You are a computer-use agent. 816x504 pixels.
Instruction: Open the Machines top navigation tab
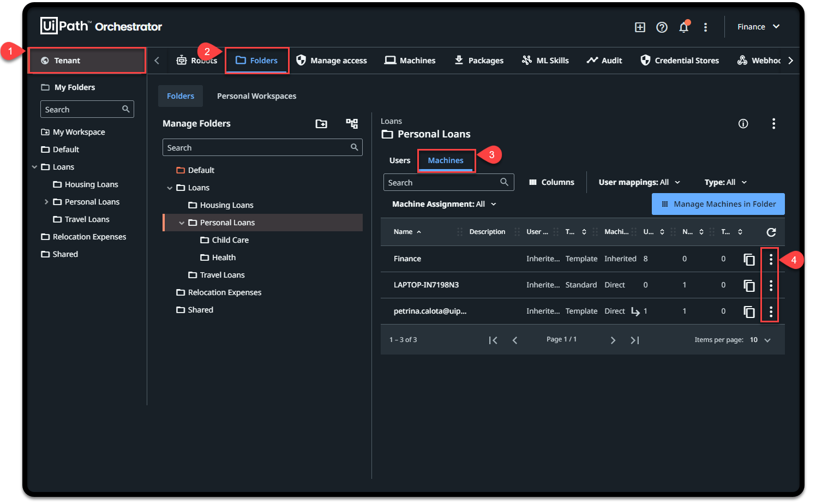[410, 61]
